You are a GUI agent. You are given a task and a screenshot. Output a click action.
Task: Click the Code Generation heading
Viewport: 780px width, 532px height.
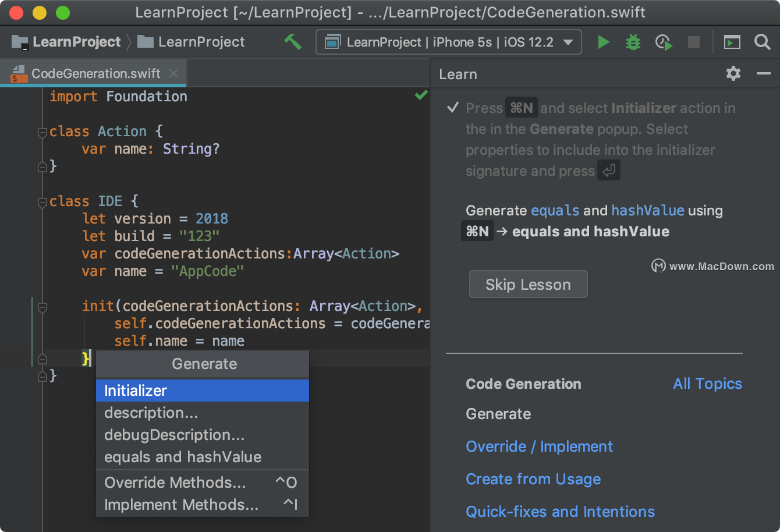(x=523, y=384)
